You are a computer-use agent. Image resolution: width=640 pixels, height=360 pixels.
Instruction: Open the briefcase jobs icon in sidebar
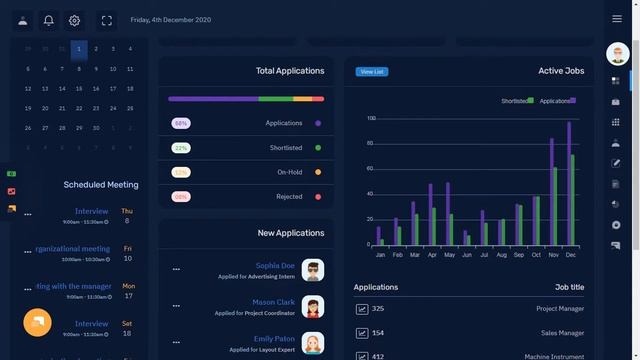(616, 102)
